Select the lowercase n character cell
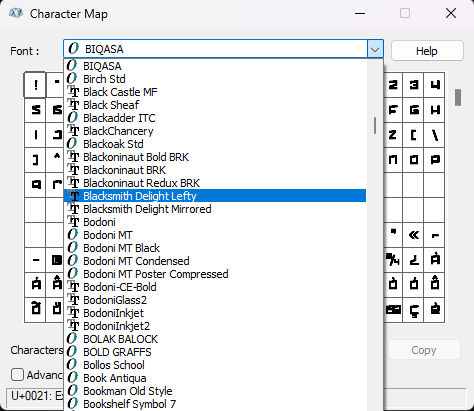The image size is (474, 411). point(393,160)
